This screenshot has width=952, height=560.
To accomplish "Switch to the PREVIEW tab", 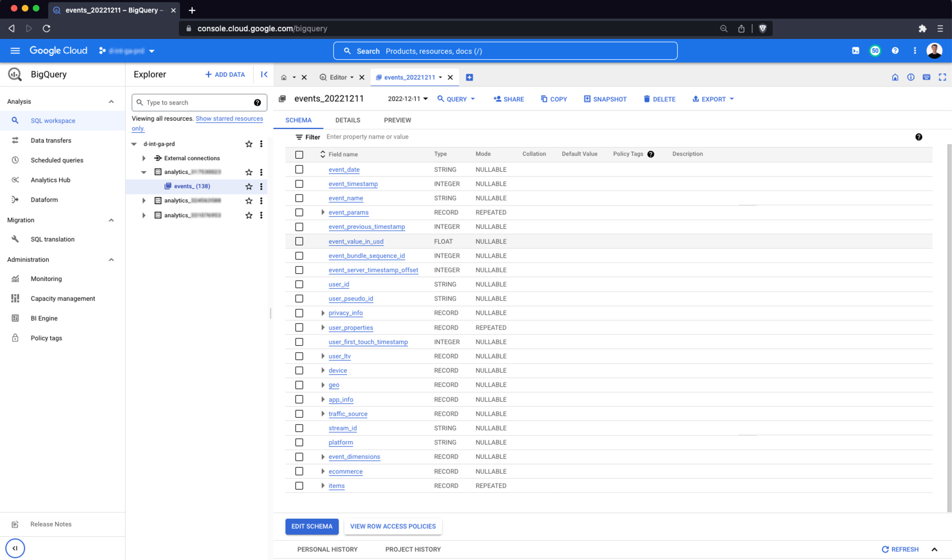I will 397,120.
